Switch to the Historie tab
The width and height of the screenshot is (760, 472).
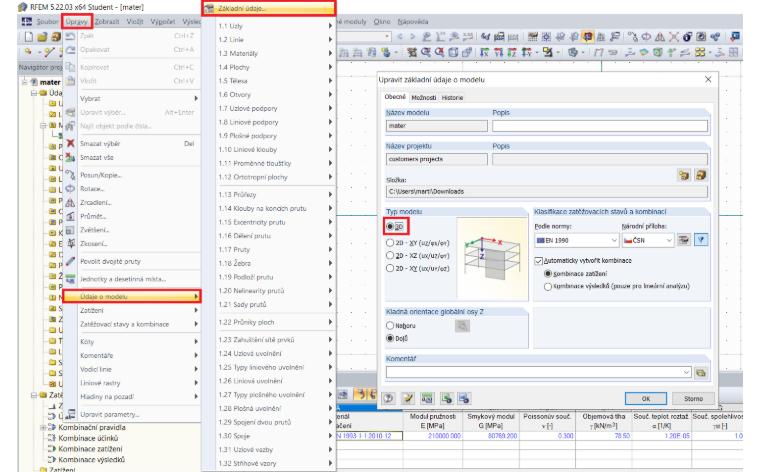coord(452,97)
